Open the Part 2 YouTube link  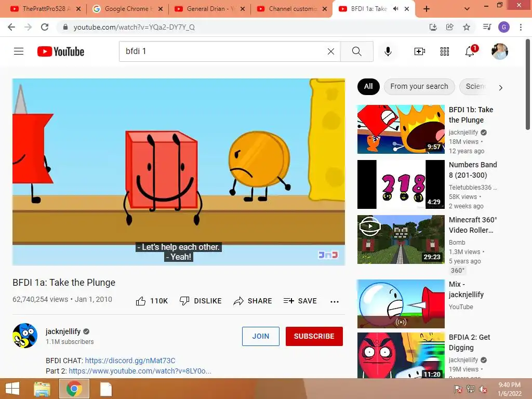(140, 371)
